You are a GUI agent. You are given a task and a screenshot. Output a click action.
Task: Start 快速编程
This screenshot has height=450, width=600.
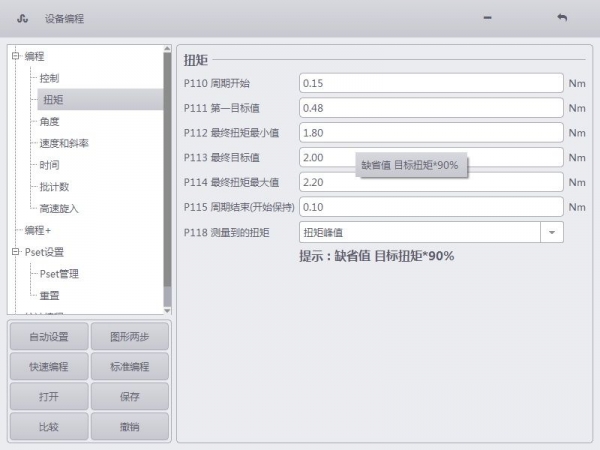point(48,367)
